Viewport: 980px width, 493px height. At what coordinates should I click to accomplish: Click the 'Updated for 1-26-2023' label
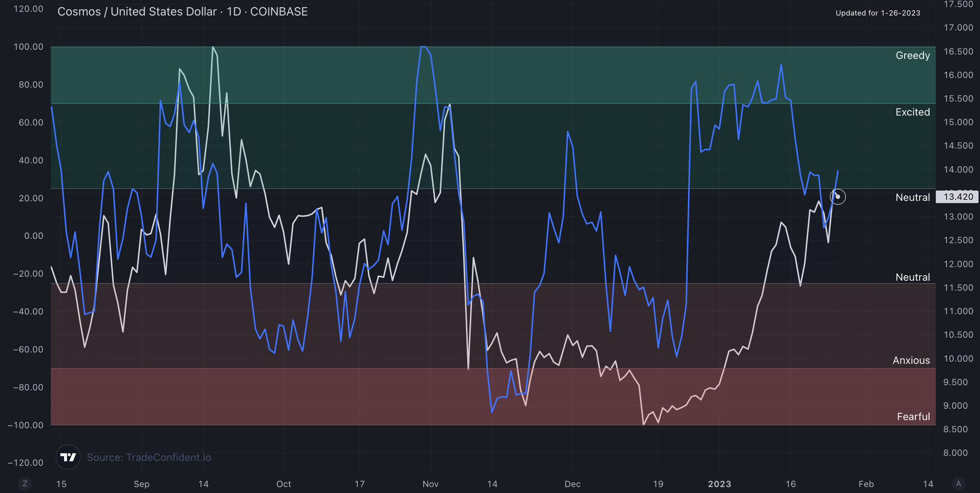[x=878, y=13]
